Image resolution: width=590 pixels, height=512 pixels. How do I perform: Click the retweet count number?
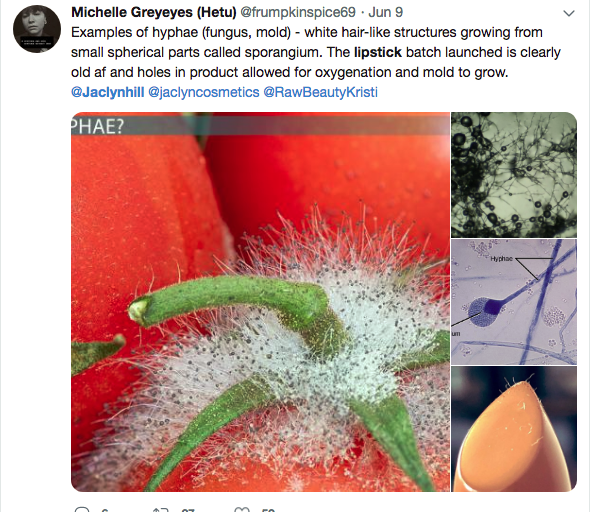pyautogui.click(x=188, y=510)
